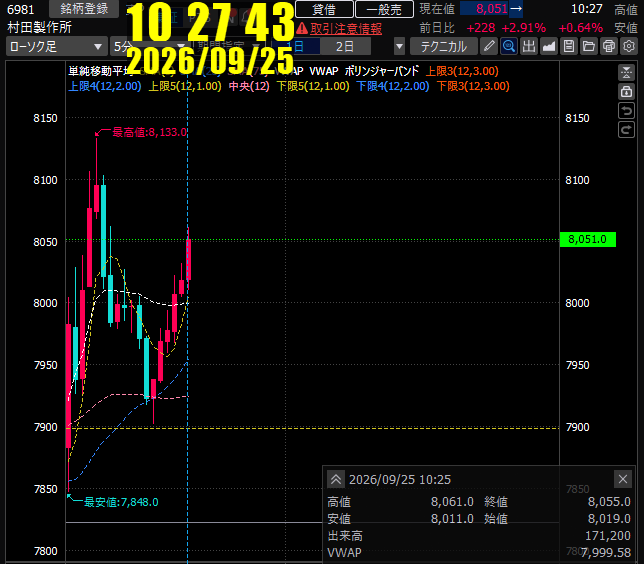Click the 7900 label on left axis
Screen dimensions: 644x564
point(46,427)
